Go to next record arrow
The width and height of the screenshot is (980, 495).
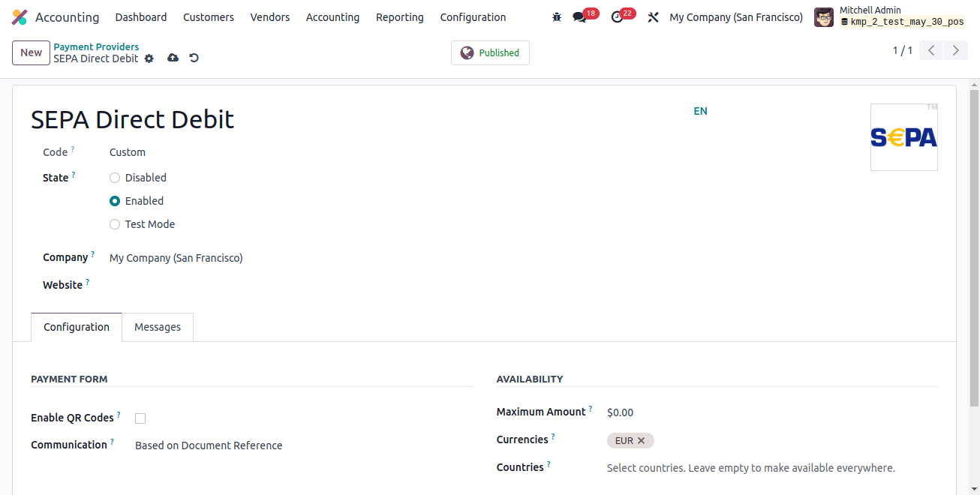point(955,51)
